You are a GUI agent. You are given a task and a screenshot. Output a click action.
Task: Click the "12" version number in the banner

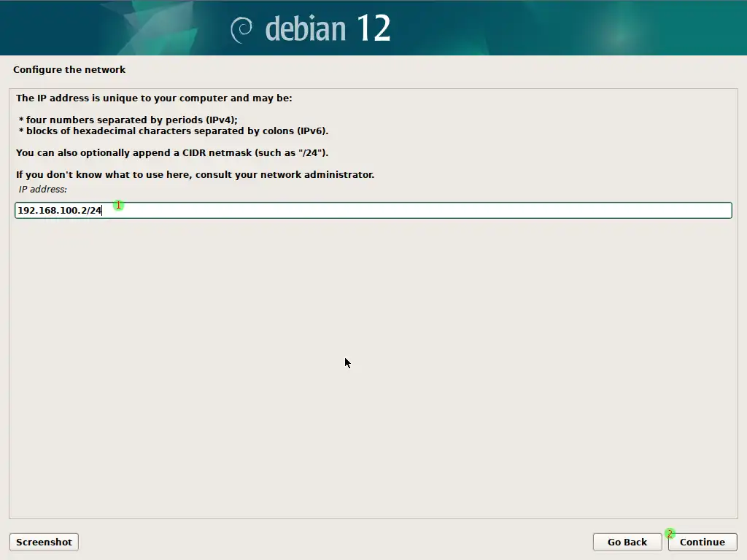pos(373,28)
